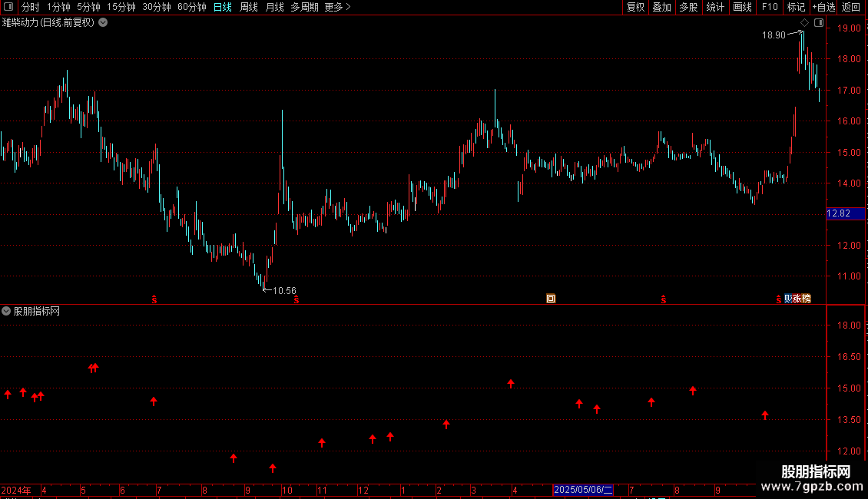Click the S marker beside 财 icon

point(779,299)
